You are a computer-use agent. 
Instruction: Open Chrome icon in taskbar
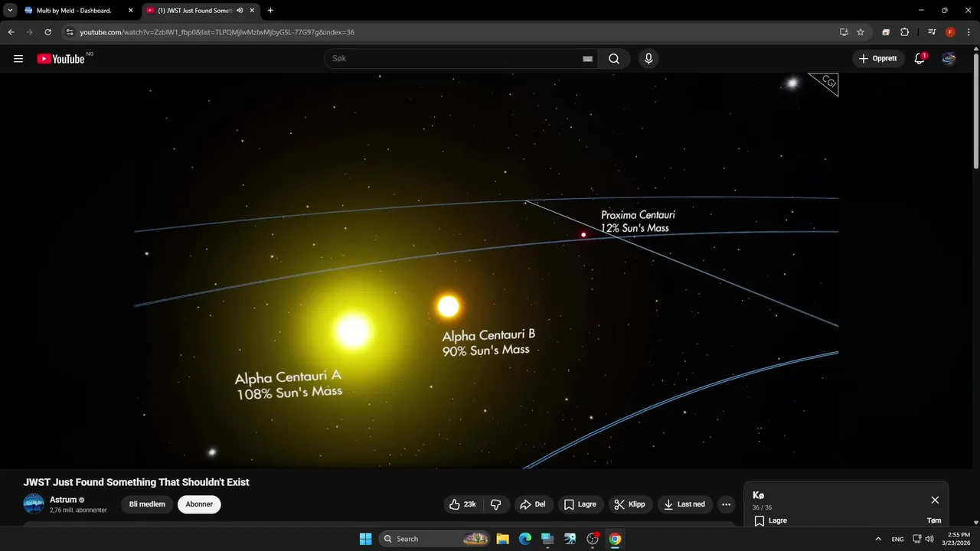point(615,539)
